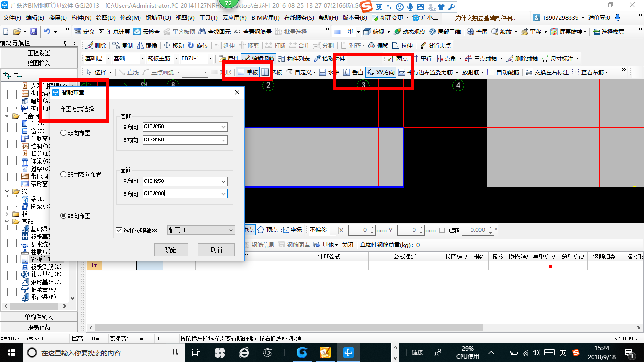Click 删除 delete tool
The image size is (644, 362).
96,45
